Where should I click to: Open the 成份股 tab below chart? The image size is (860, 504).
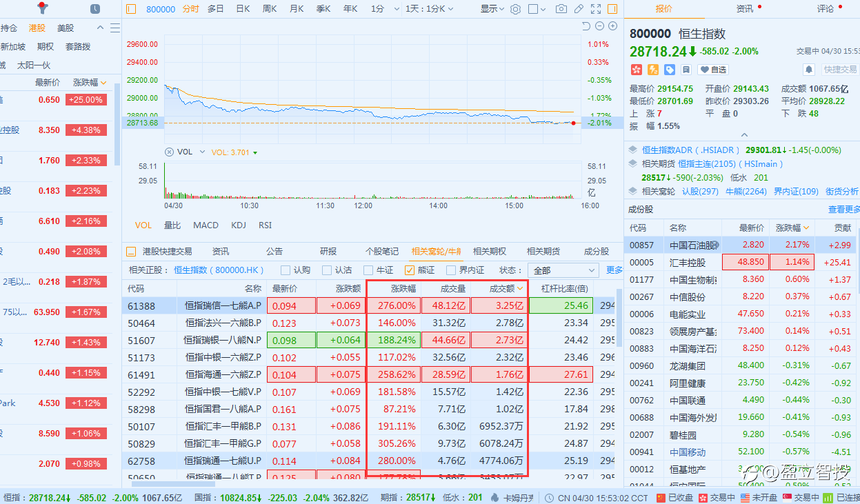597,252
